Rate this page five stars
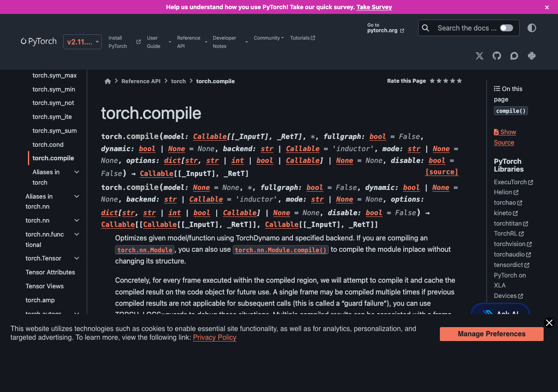 459,81
